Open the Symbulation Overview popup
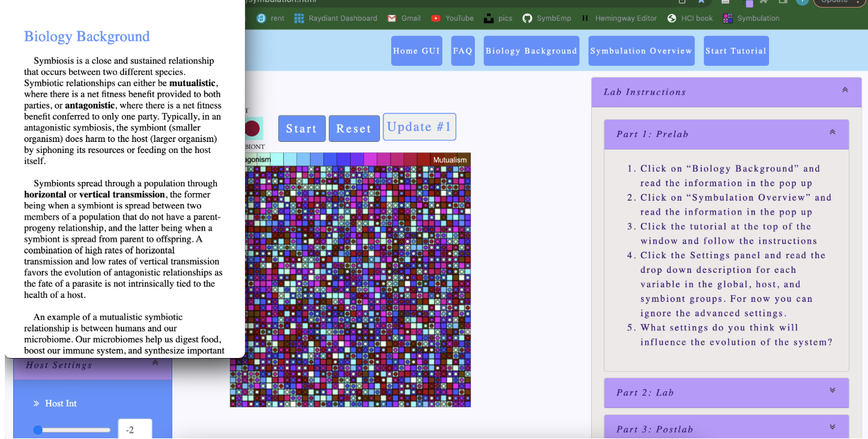The height and width of the screenshot is (439, 868). [641, 51]
